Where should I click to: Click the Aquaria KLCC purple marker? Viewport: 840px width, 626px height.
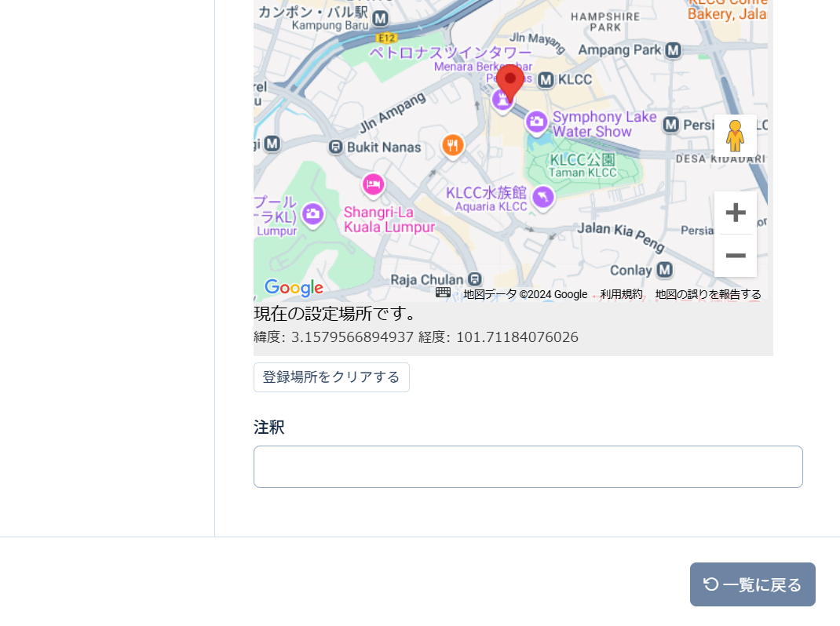[542, 197]
